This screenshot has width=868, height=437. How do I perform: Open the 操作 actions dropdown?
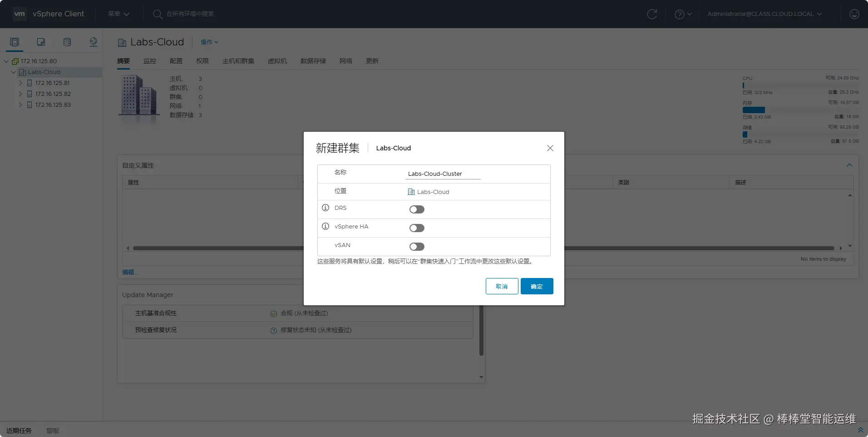click(x=209, y=42)
